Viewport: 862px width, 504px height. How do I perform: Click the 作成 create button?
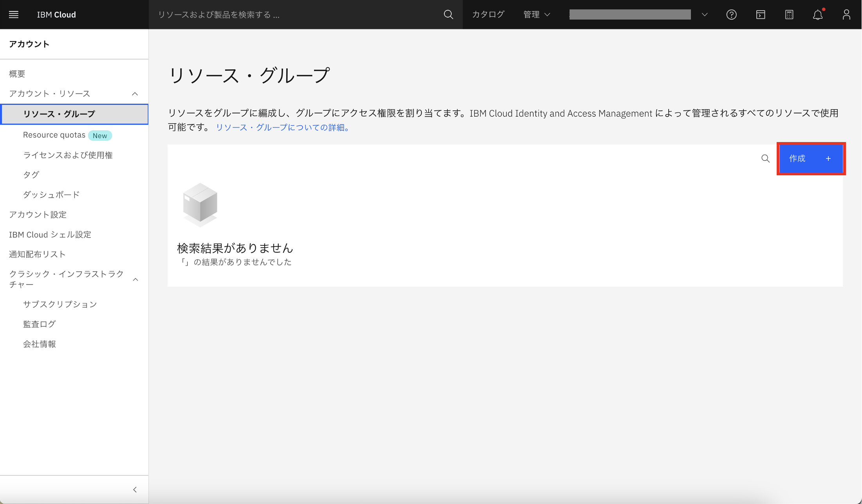[x=811, y=158]
